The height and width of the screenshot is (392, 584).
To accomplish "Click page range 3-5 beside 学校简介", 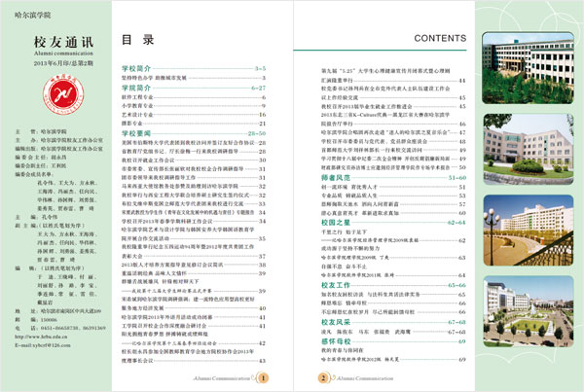I will tap(260, 68).
